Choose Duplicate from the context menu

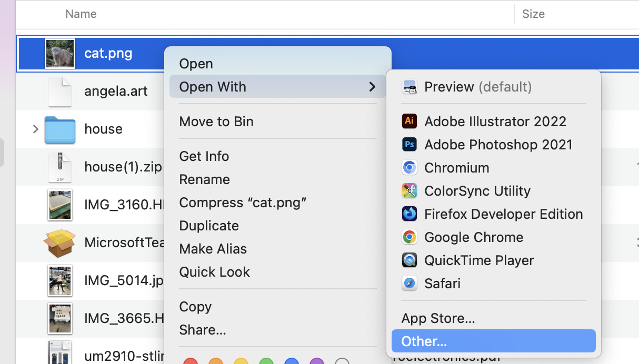(278, 226)
